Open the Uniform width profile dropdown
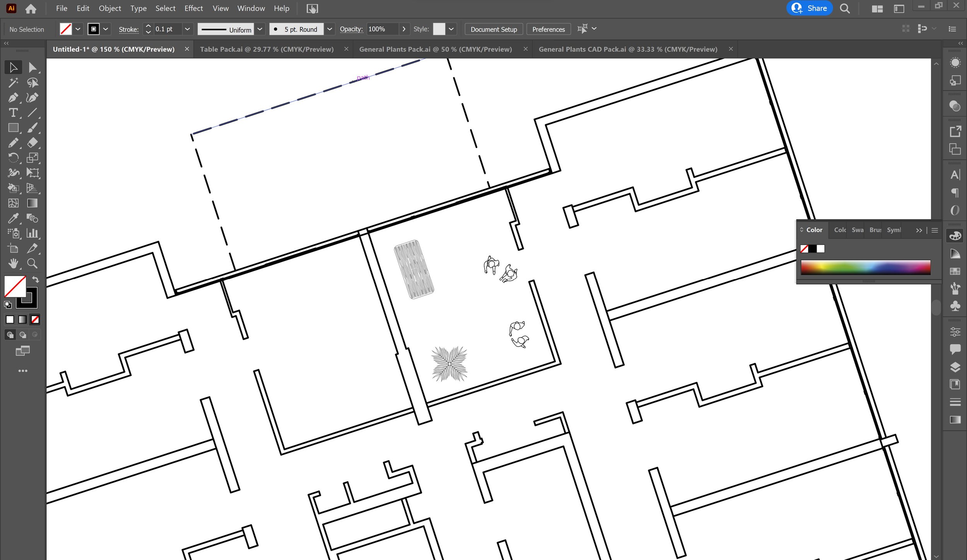967x560 pixels. tap(260, 29)
